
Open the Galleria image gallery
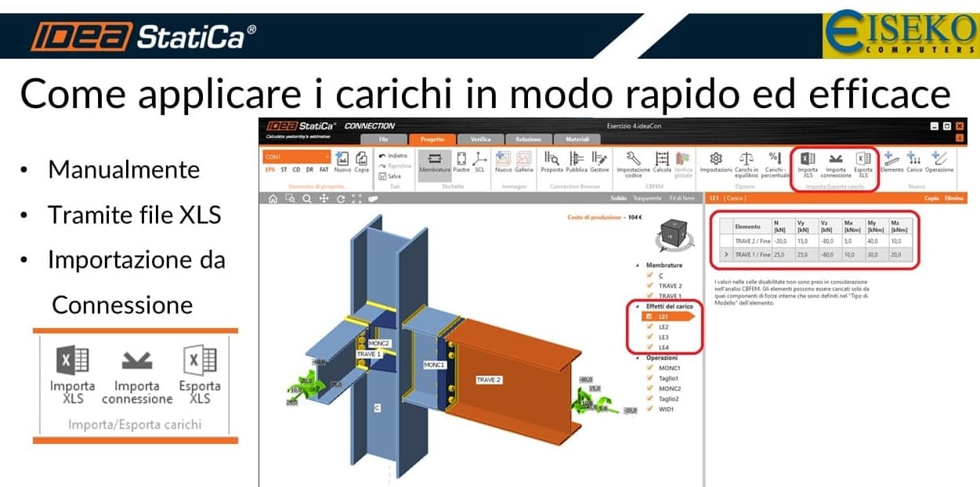tap(523, 161)
